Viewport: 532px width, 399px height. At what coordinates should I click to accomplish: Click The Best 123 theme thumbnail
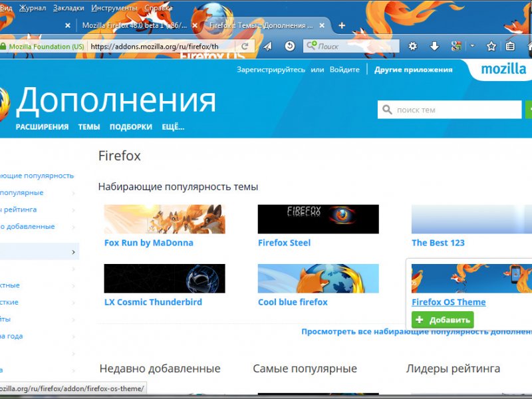(471, 219)
